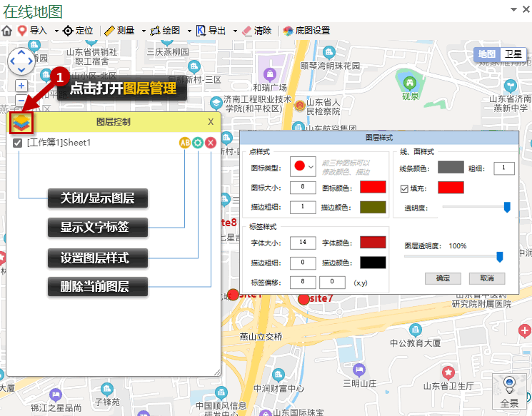532x416 pixels.
Task: Delete Sheet1 layer with red X icon
Action: [211, 143]
